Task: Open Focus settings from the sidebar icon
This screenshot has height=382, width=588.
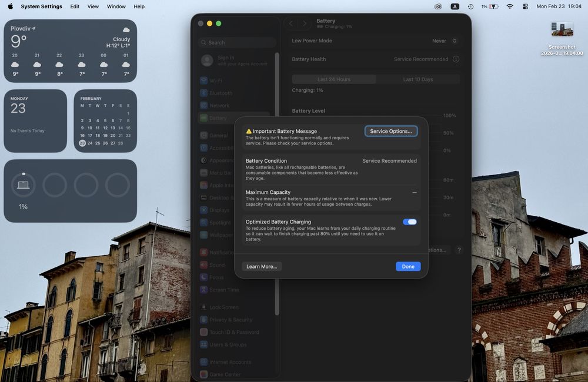Action: 203,277
